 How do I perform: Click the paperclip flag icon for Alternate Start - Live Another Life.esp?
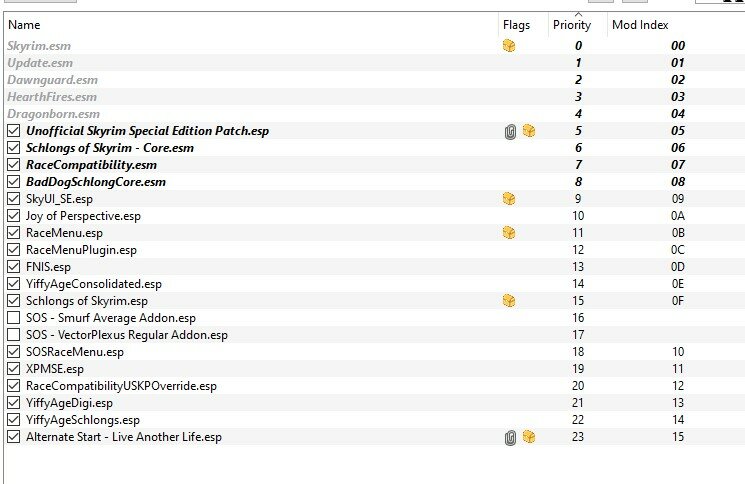click(x=510, y=437)
